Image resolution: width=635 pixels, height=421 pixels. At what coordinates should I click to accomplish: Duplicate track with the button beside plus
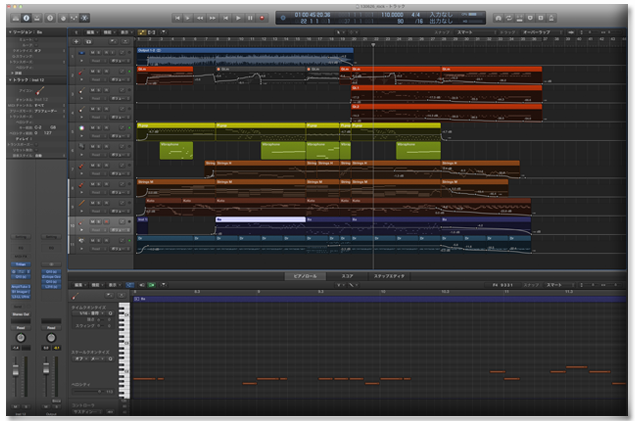(88, 41)
